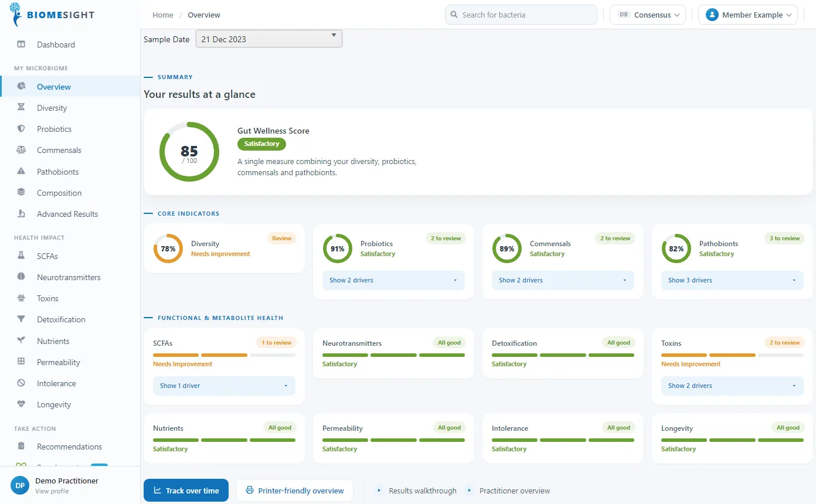
Task: Click the 2 to review badge on Toxins
Action: click(x=784, y=343)
